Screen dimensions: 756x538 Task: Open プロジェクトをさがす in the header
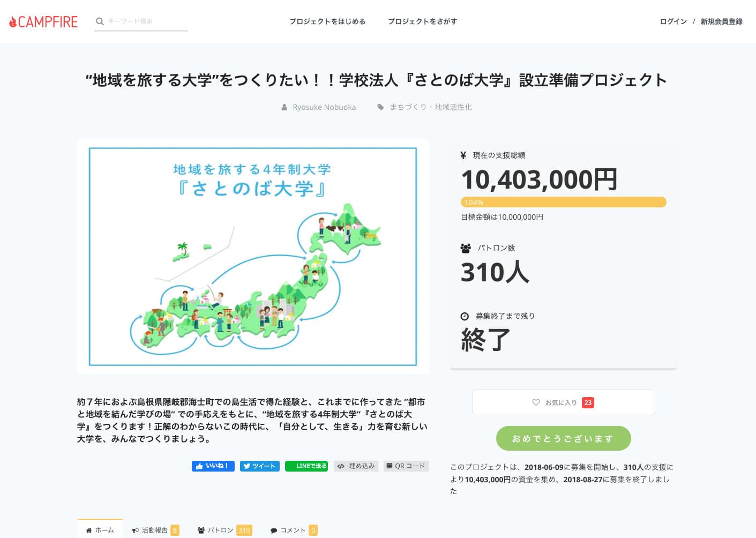(422, 21)
